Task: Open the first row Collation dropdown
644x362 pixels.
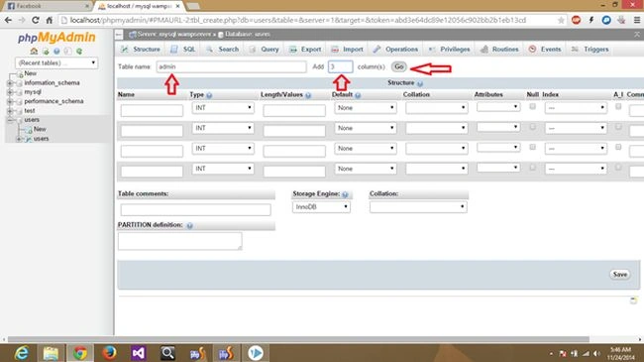Action: pyautogui.click(x=437, y=108)
